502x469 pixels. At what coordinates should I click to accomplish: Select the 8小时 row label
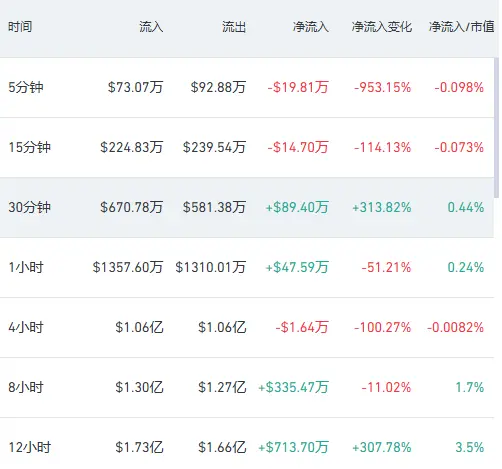tap(26, 387)
